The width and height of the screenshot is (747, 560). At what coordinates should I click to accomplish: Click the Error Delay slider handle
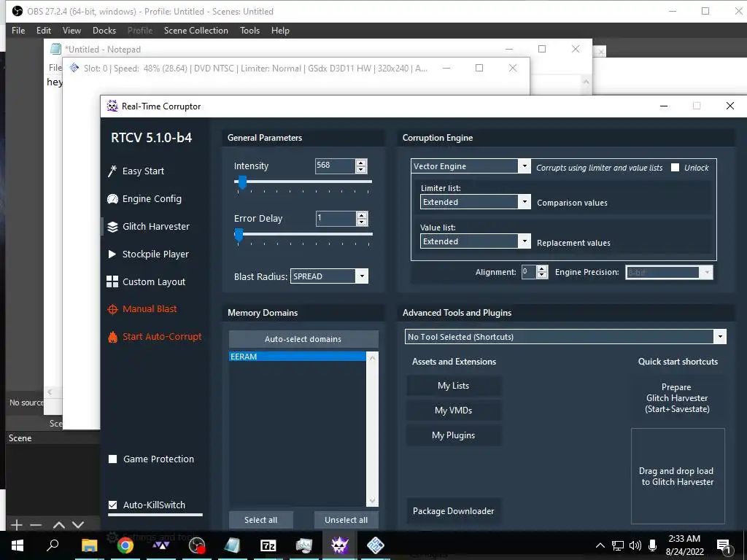coord(239,235)
